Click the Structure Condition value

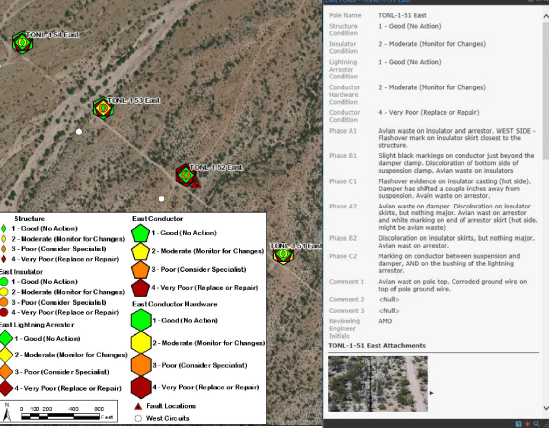pos(410,26)
